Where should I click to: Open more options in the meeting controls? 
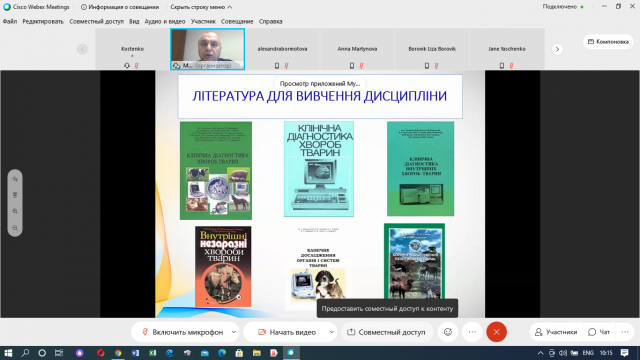pyautogui.click(x=472, y=332)
